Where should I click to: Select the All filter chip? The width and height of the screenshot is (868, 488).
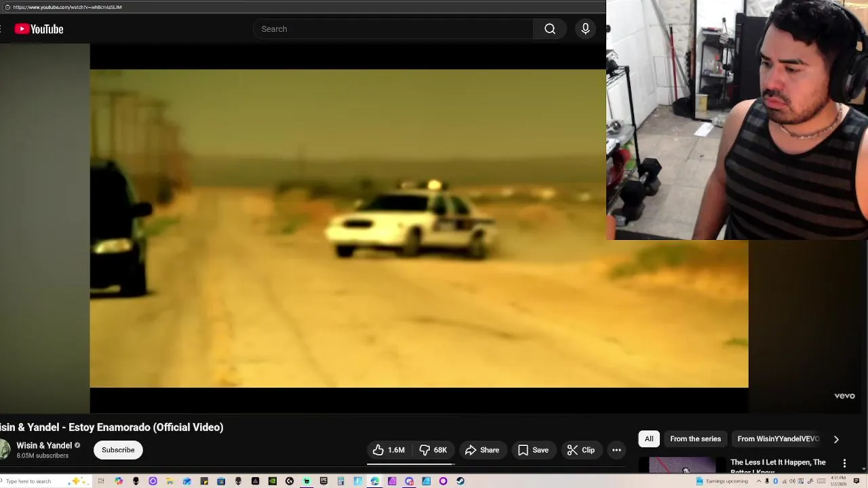coord(649,439)
